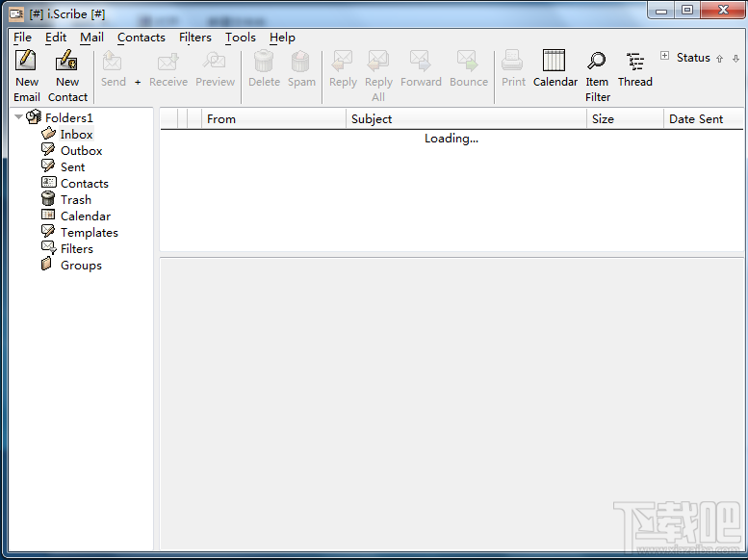Click the Receive mail icon
The image size is (748, 560).
pos(168,61)
